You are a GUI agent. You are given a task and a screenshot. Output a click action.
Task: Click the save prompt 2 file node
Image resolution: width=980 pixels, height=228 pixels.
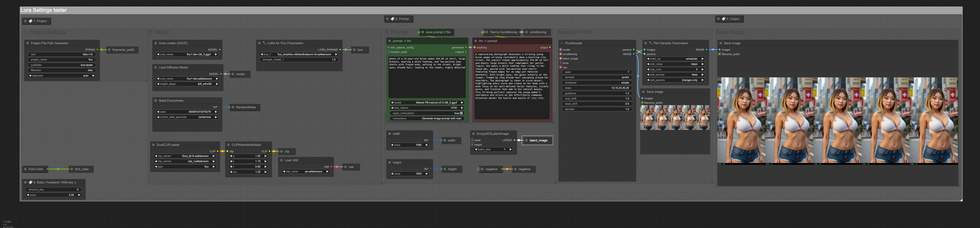click(x=437, y=32)
